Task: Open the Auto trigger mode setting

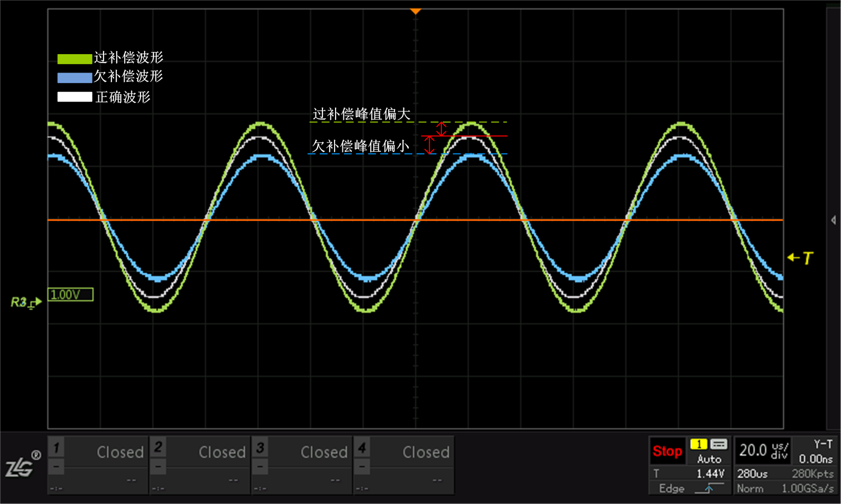Action: [709, 459]
